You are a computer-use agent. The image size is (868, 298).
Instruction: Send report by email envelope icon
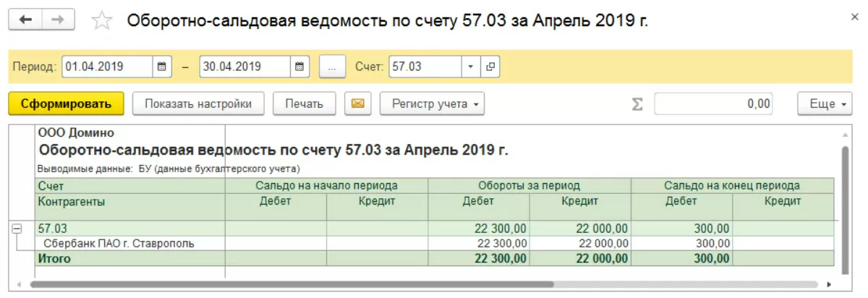coord(357,103)
